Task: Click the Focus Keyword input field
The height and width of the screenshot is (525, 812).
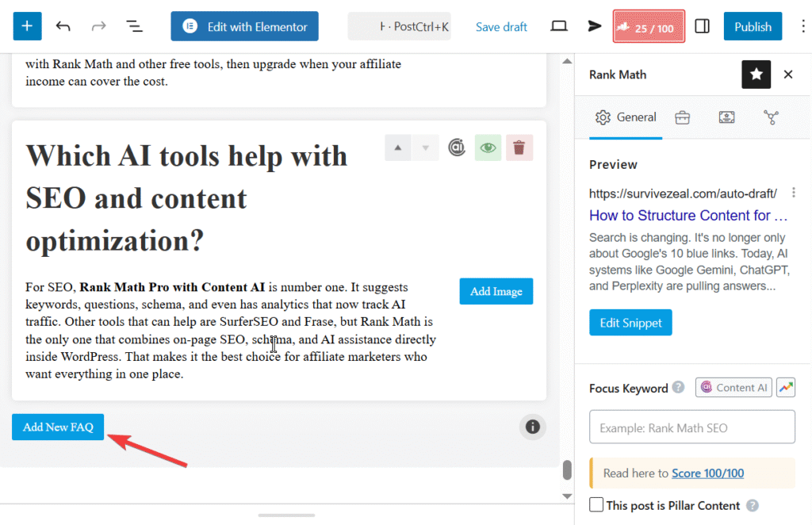Action: coord(691,427)
